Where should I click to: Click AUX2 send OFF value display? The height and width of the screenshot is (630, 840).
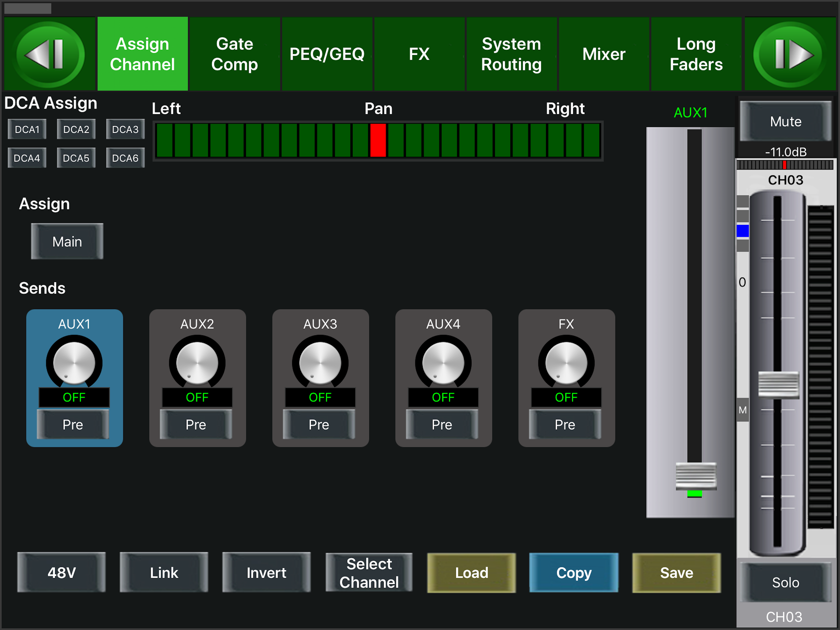197,397
